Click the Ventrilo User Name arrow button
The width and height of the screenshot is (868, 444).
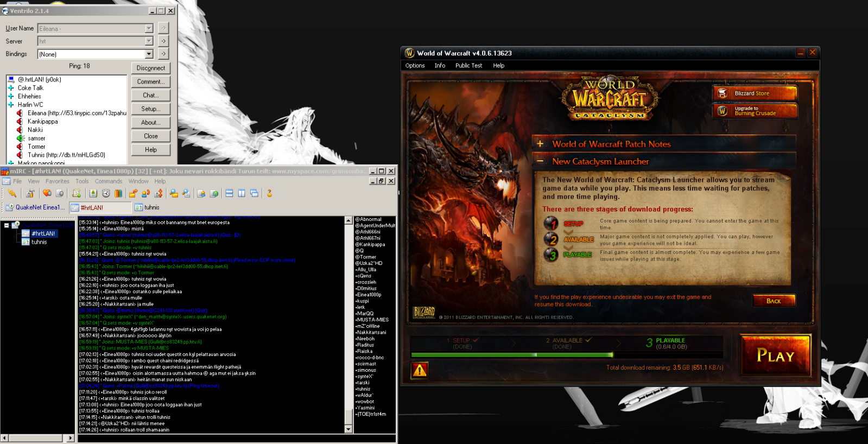click(163, 28)
